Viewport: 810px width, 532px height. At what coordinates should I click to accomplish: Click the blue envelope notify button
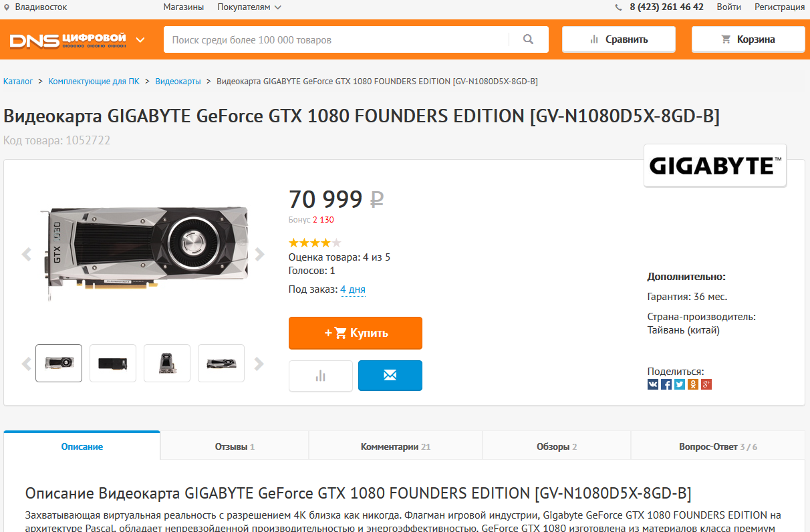pyautogui.click(x=390, y=375)
